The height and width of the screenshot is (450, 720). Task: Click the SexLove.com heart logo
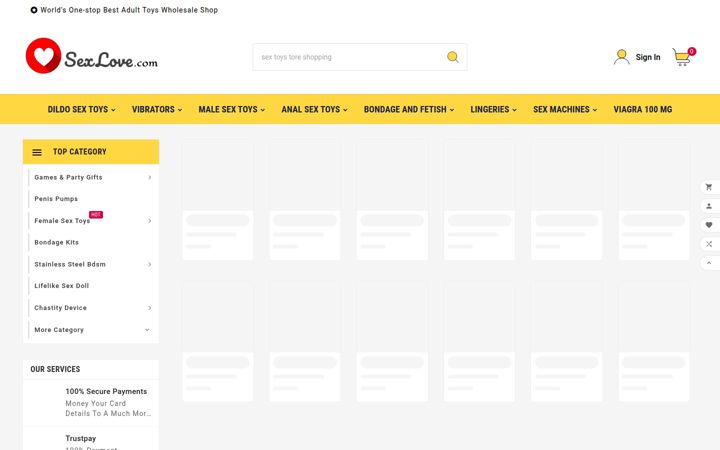tap(44, 56)
